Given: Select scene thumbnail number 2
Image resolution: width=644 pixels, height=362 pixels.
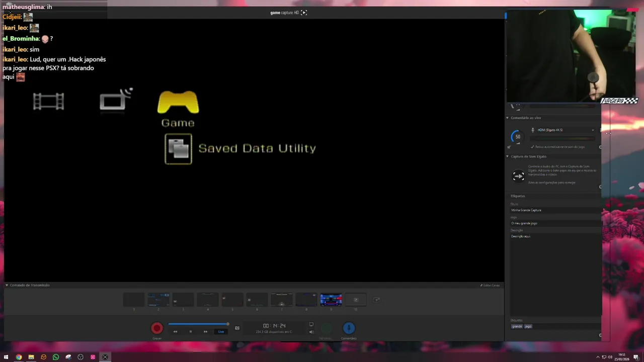Looking at the screenshot, I should 158,300.
